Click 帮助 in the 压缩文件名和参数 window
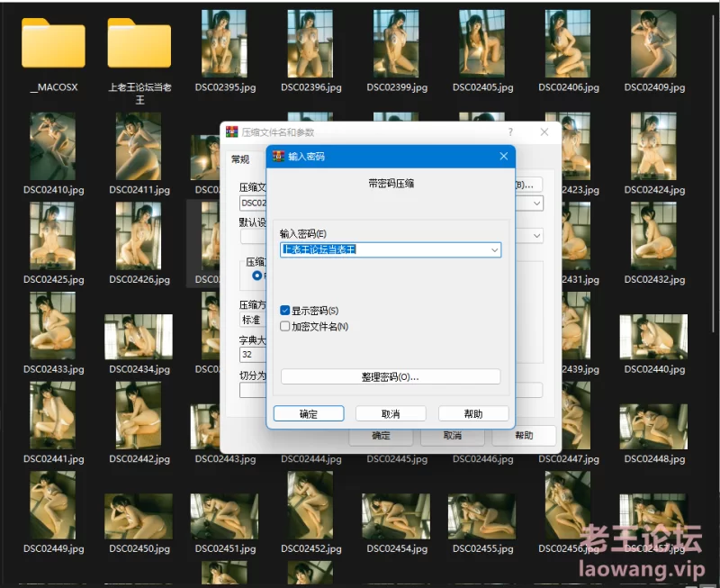This screenshot has height=588, width=720. (x=524, y=436)
